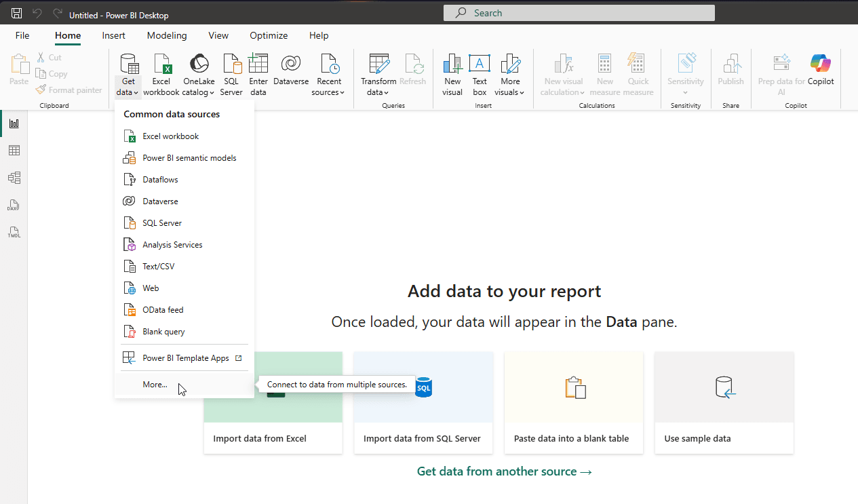Image resolution: width=858 pixels, height=504 pixels.
Task: Choose Dataverse in data sources list
Action: (x=184, y=201)
